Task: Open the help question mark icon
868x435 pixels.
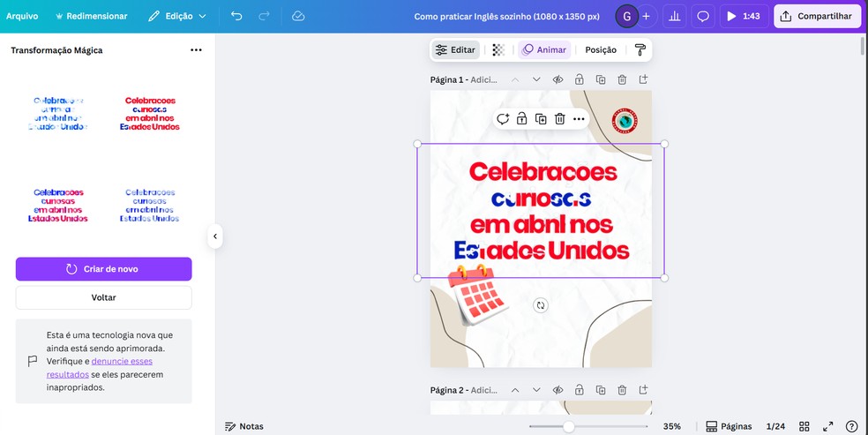Action: [852, 426]
